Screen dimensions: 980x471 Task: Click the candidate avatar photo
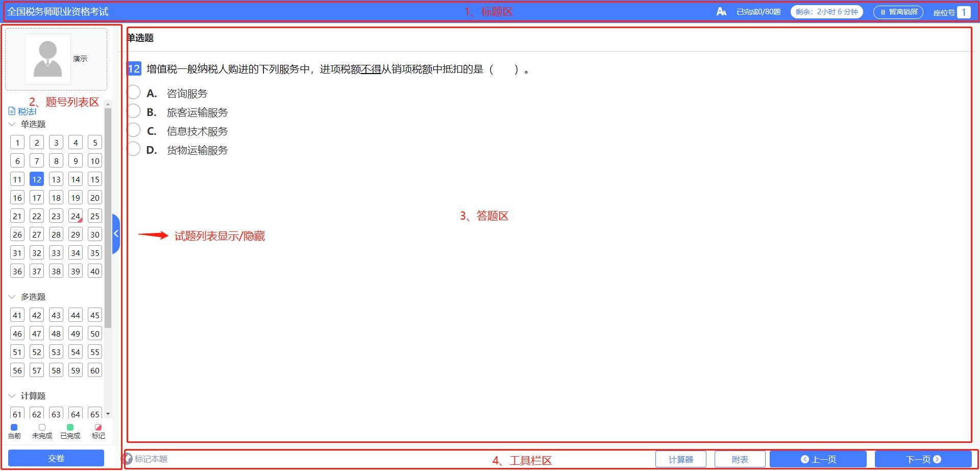point(48,59)
